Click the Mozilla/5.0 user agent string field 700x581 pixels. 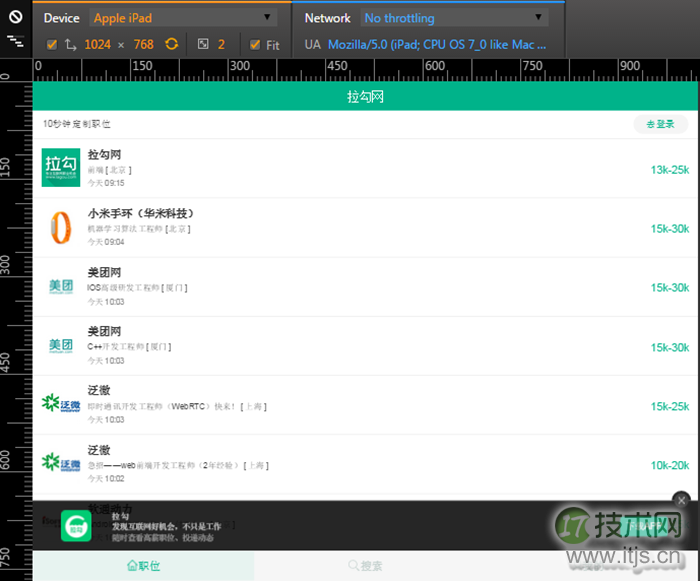pyautogui.click(x=437, y=45)
